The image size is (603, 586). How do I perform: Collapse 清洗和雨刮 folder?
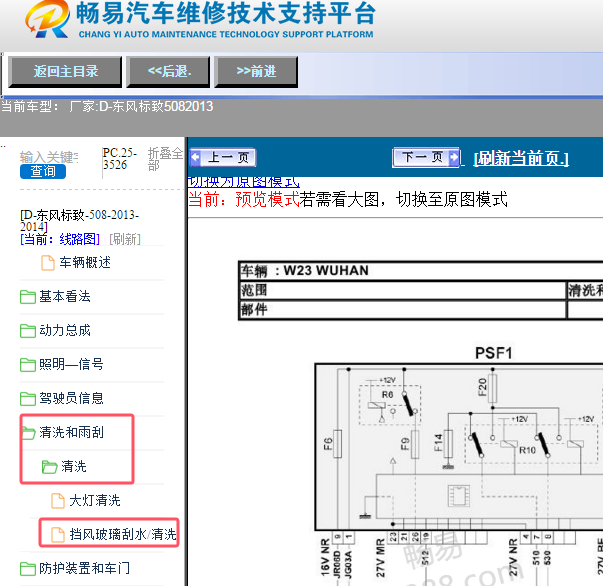coord(71,432)
